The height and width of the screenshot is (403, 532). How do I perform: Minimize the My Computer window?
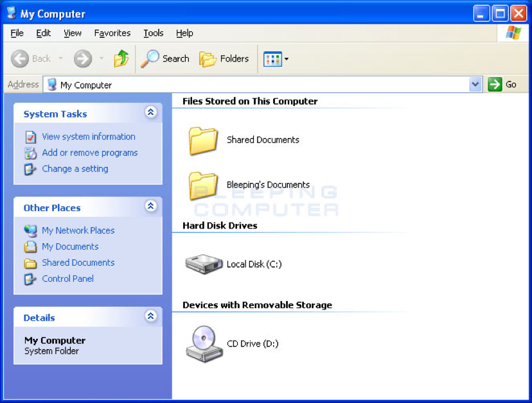point(481,13)
